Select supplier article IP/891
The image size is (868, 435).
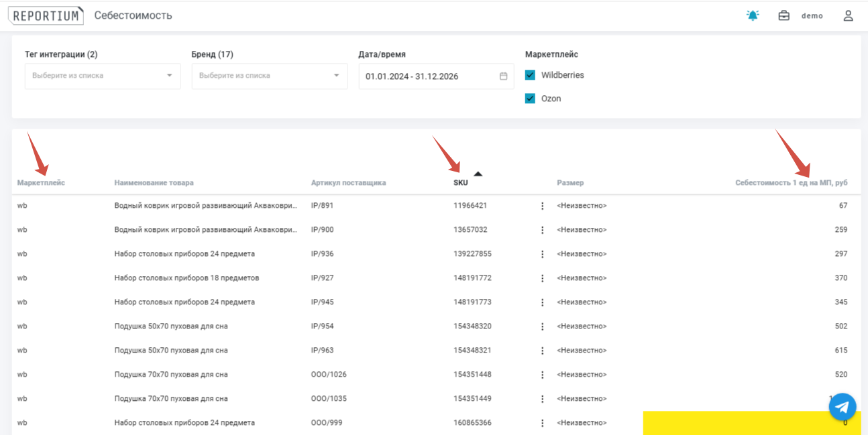(x=322, y=206)
